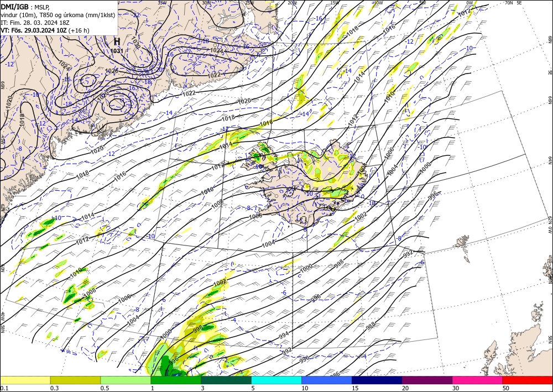This screenshot has height=392, width=553.
Task: Click the 988 isobar label
Action: pos(371,325)
